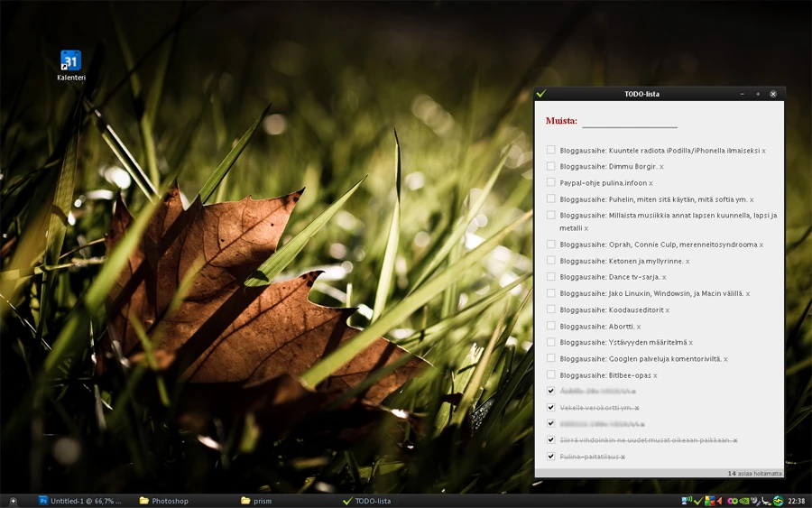Click the clock showing 22:38
The image size is (812, 508).
797,501
